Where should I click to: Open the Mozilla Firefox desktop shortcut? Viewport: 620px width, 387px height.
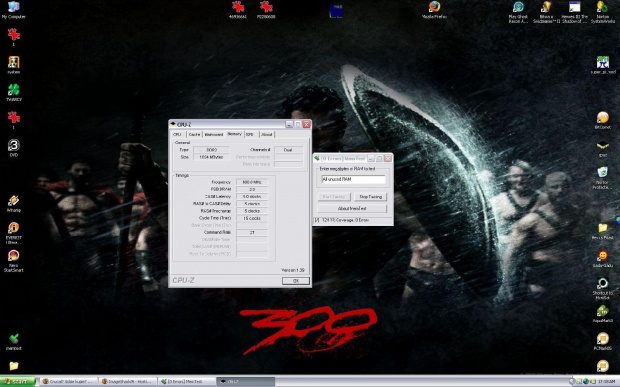click(434, 10)
